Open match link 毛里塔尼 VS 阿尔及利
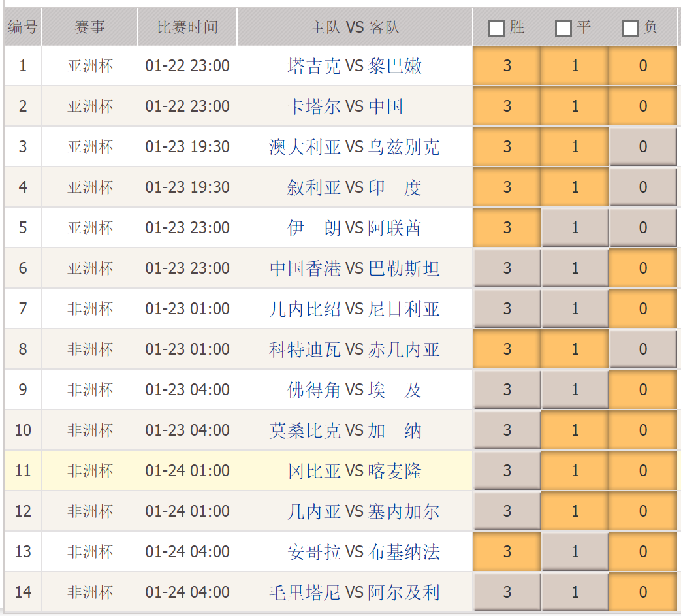Viewport: 681px width, 616px height. (x=355, y=592)
